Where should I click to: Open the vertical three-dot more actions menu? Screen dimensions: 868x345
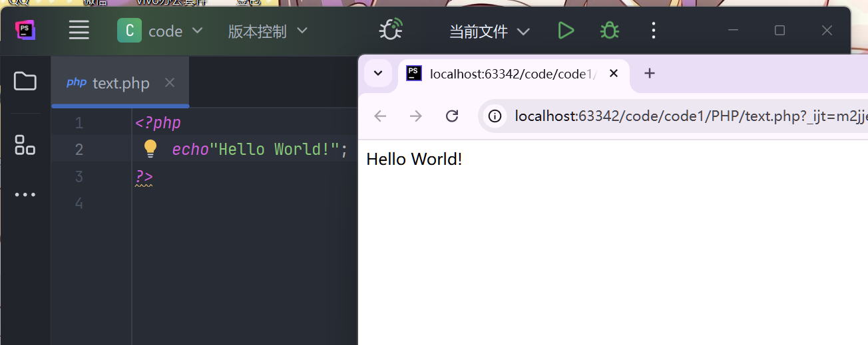tap(653, 31)
